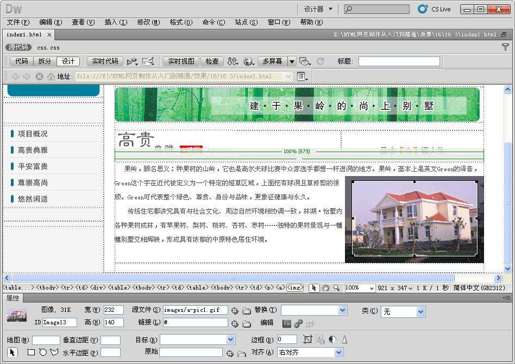The height and width of the screenshot is (364, 515).
Task: Click 项目概况 link in page sidebar
Action: tap(33, 134)
